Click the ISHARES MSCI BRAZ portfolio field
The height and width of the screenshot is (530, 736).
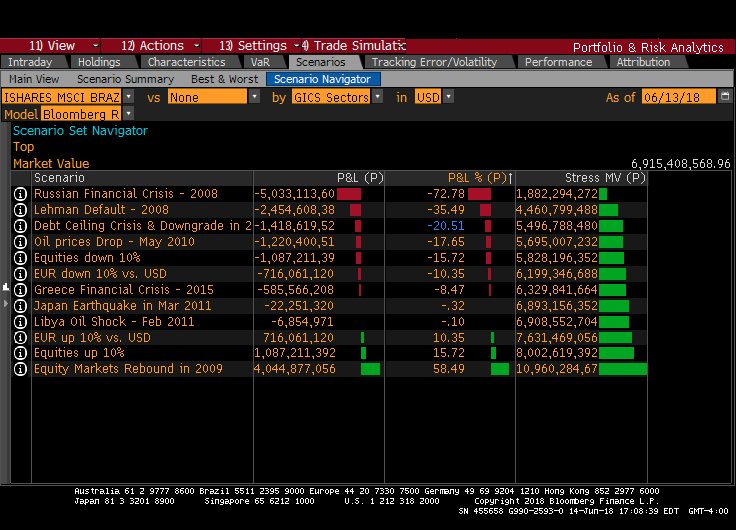[61, 97]
